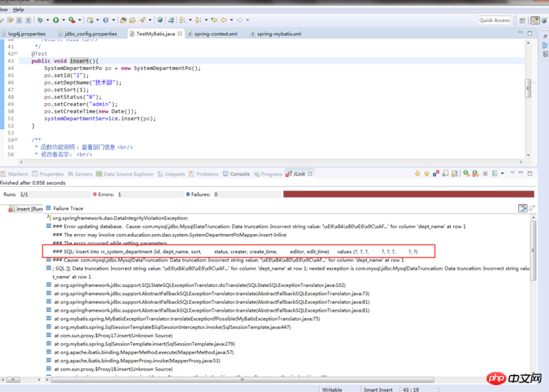Click the Run External Tools icon
Viewport: 549px width, 392px height.
tap(72, 20)
